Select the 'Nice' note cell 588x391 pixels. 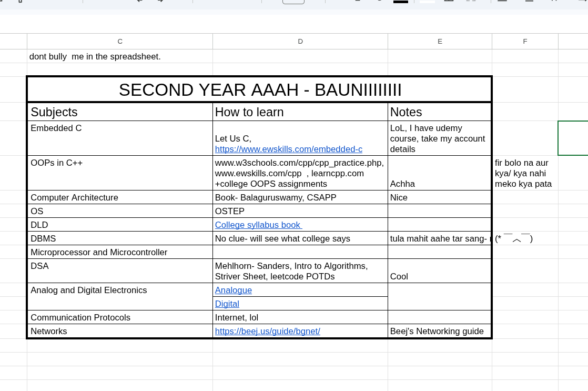pos(440,197)
